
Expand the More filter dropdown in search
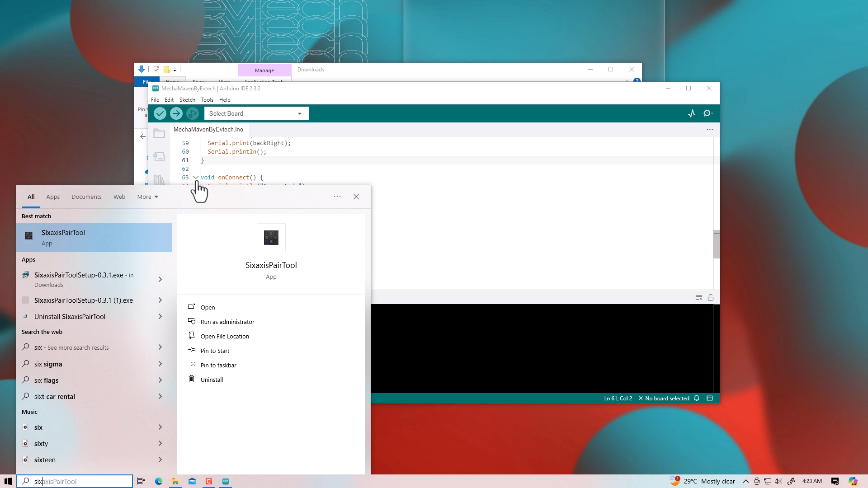(x=148, y=197)
